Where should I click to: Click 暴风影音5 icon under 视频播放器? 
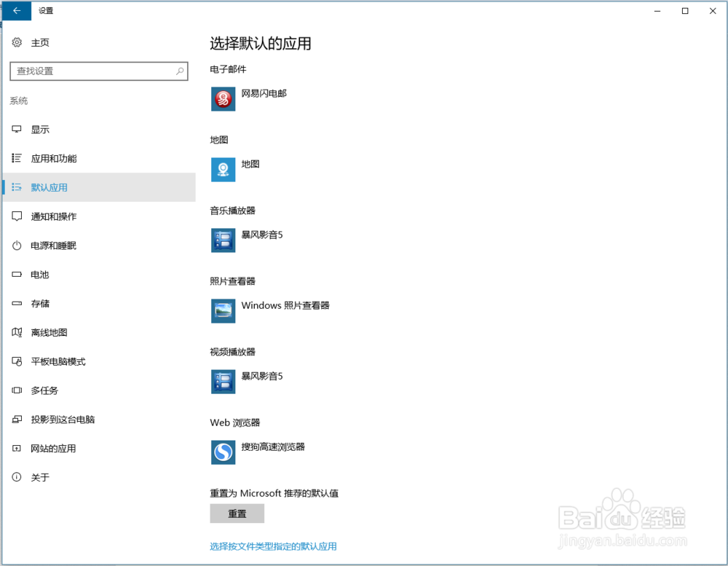coord(223,382)
